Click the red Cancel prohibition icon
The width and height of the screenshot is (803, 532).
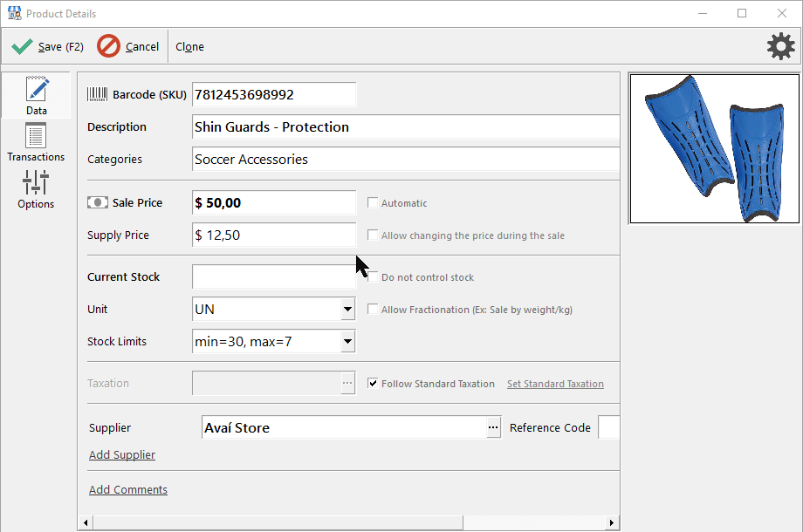tap(108, 46)
